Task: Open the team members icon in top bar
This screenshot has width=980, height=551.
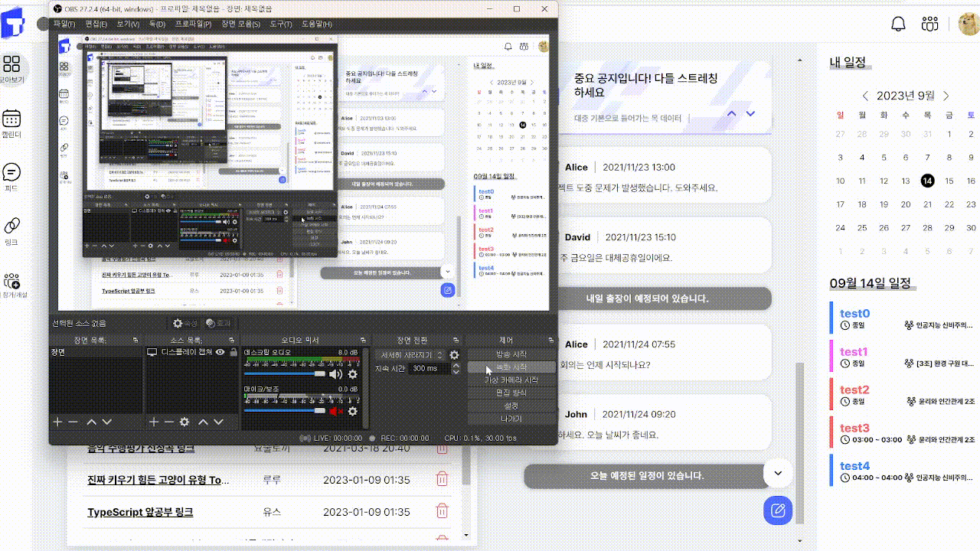Action: pyautogui.click(x=930, y=24)
